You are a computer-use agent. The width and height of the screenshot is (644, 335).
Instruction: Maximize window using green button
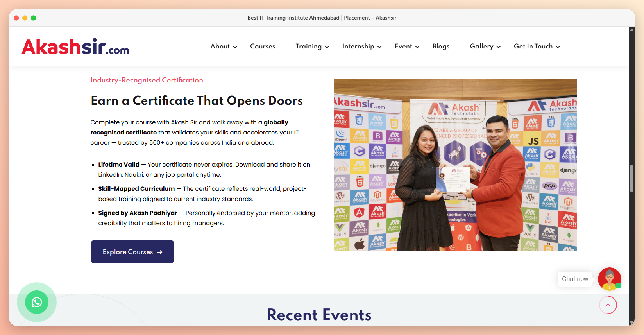[34, 18]
